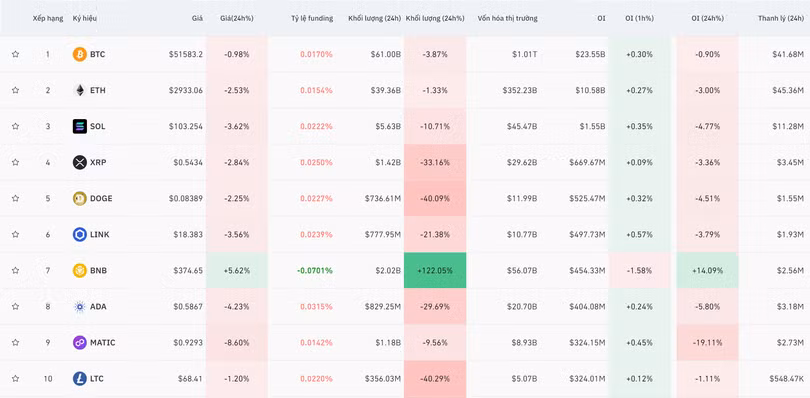810x398 pixels.
Task: Click the ETH Ethereum coin logo
Action: (80, 90)
